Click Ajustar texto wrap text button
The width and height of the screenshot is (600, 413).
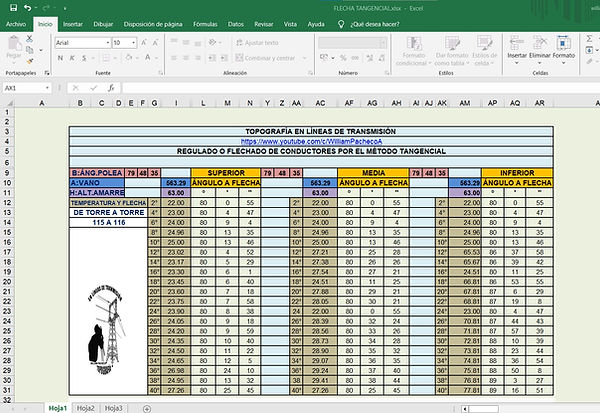click(x=257, y=43)
